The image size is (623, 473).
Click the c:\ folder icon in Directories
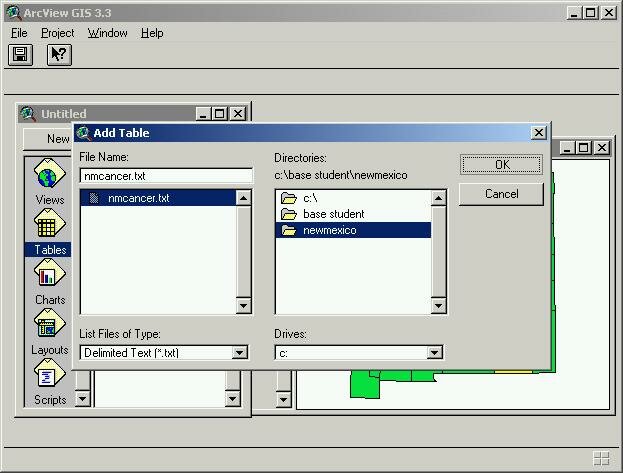289,198
